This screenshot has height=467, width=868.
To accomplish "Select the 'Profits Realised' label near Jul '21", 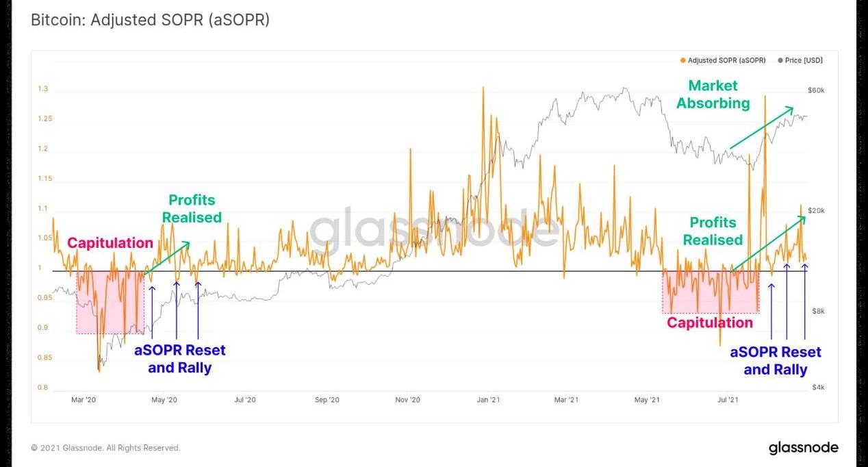I will pyautogui.click(x=713, y=231).
